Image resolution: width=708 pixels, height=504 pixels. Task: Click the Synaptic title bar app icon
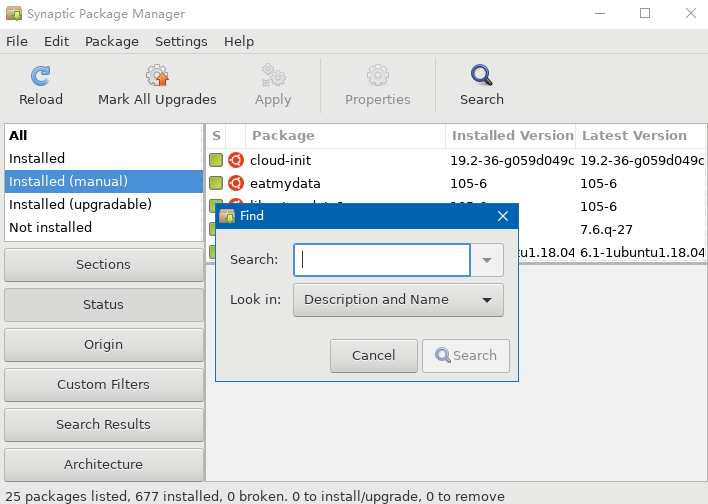pos(14,14)
